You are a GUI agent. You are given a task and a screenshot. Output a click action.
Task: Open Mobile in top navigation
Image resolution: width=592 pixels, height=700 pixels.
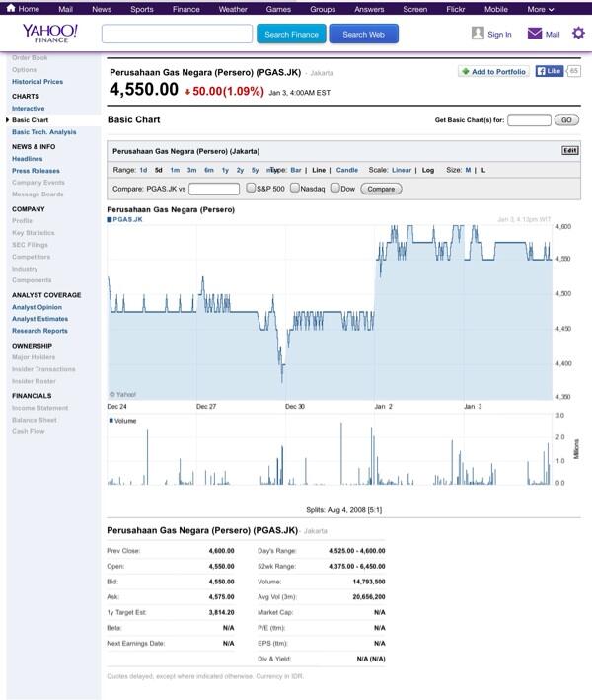[x=496, y=9]
